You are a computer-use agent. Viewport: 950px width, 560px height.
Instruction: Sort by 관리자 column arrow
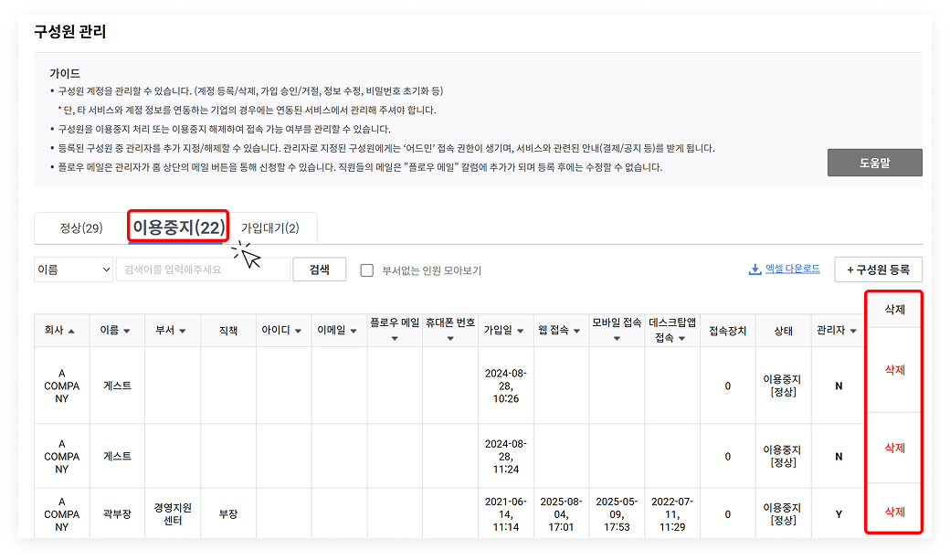click(x=853, y=331)
